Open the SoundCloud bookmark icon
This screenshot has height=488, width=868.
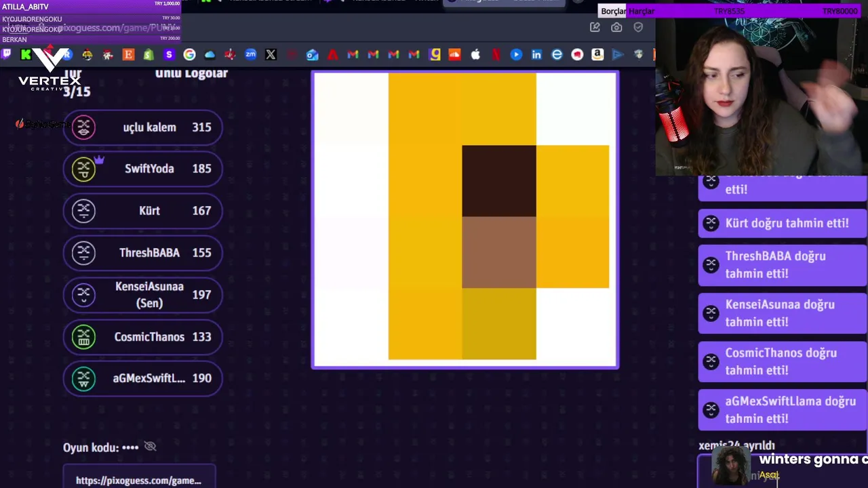(x=455, y=55)
